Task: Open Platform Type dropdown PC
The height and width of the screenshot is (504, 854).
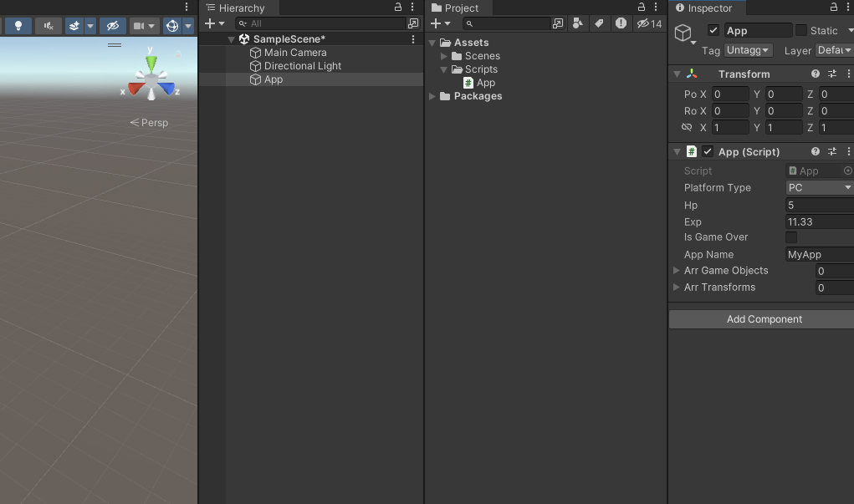Action: point(820,188)
